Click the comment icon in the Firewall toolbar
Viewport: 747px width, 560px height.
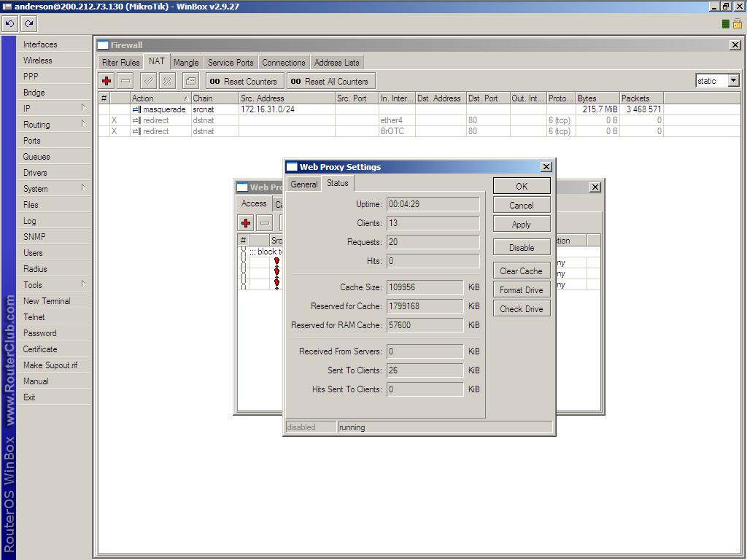click(190, 81)
